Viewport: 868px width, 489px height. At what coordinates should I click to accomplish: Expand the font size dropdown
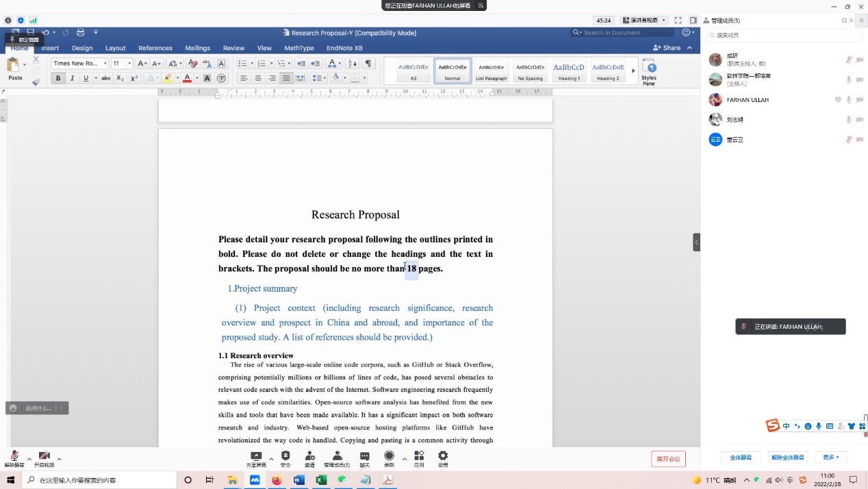[x=129, y=64]
